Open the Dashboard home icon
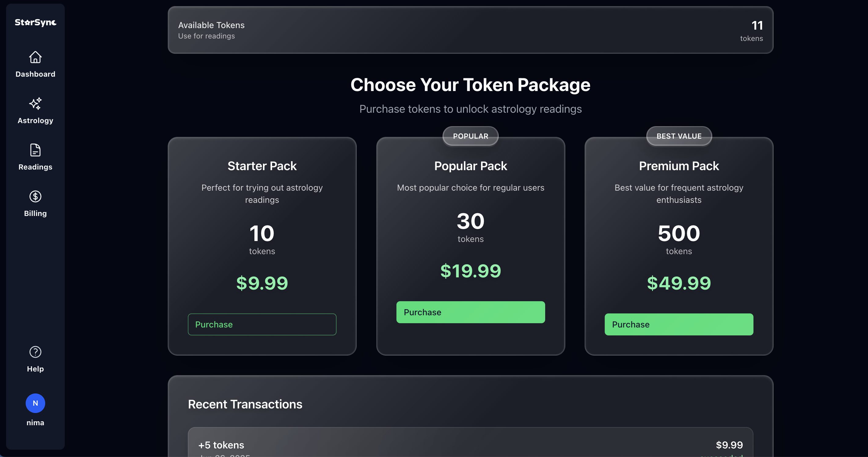 tap(35, 57)
